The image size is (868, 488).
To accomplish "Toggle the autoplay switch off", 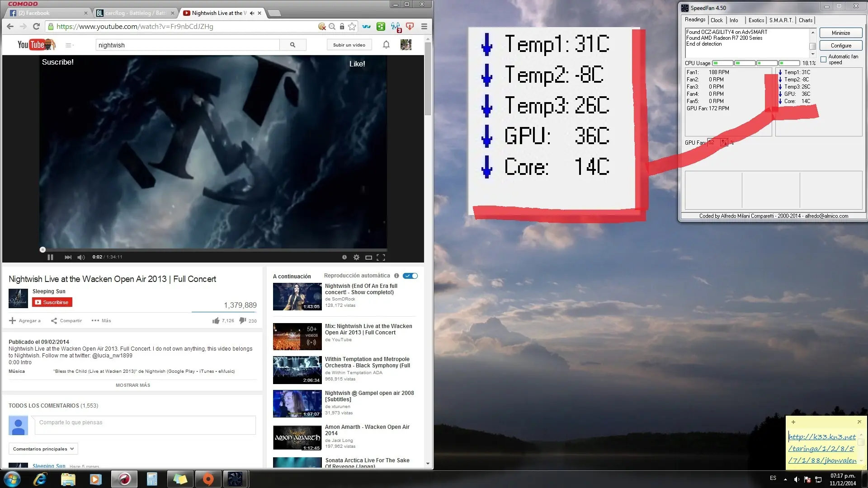I will coord(410,276).
